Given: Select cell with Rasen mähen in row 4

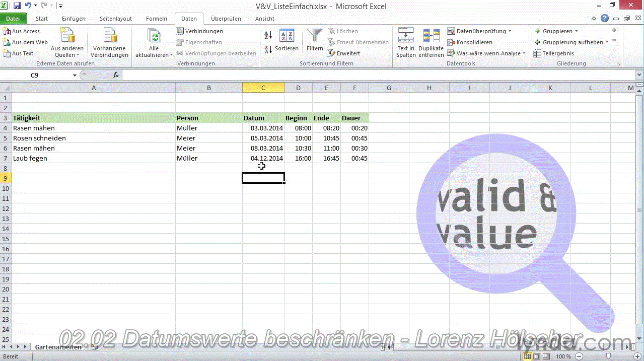Looking at the screenshot, I should click(94, 128).
